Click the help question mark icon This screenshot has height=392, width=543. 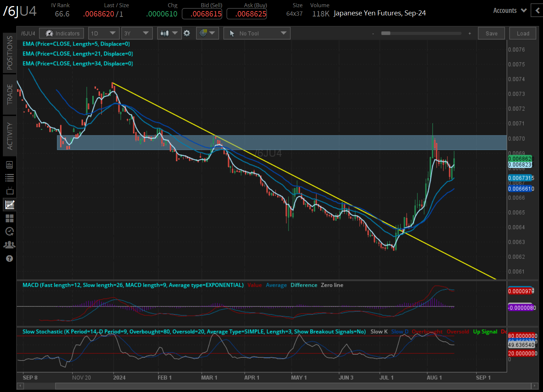point(10,258)
